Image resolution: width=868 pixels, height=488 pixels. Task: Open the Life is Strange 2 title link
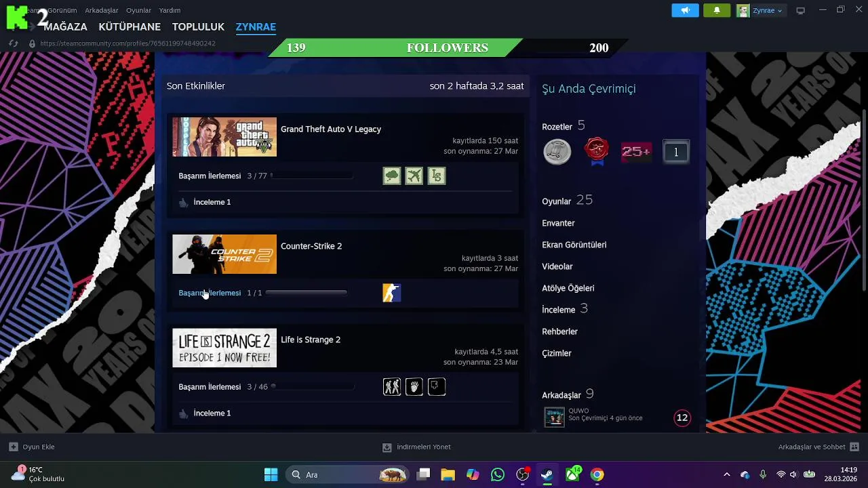coord(311,340)
